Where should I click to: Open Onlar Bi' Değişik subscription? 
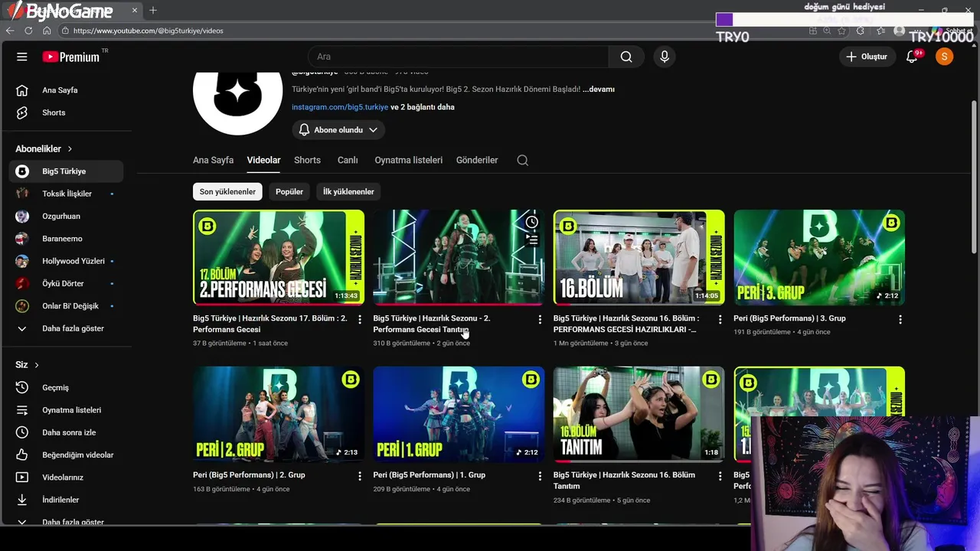(67, 306)
